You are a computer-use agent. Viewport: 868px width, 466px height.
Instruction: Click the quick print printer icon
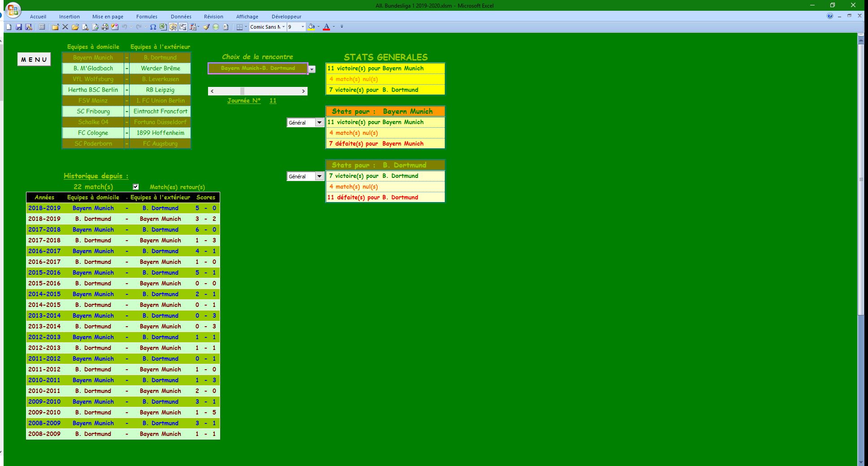tap(105, 27)
